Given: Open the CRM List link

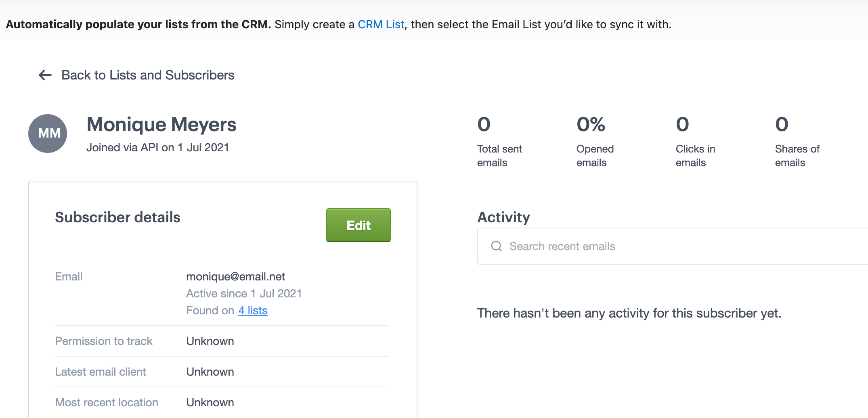Looking at the screenshot, I should [381, 24].
